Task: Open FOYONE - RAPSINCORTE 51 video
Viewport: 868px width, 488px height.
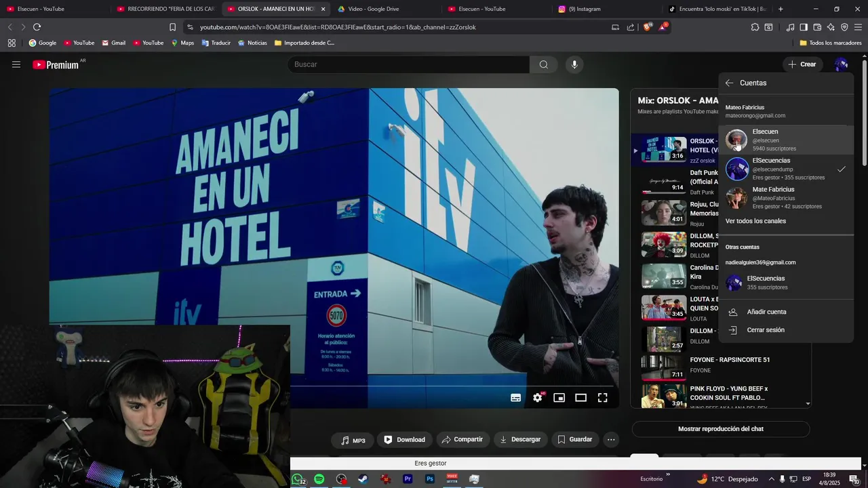Action: click(730, 360)
